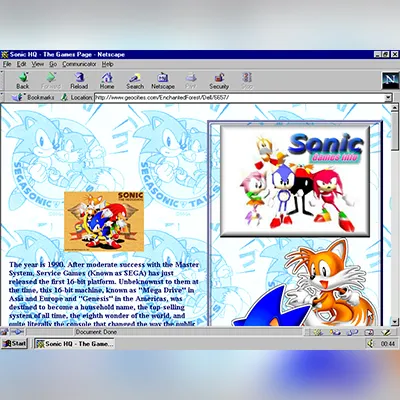Click the taskbar clock showing 00:44
This screenshot has width=400, height=400.
click(388, 344)
